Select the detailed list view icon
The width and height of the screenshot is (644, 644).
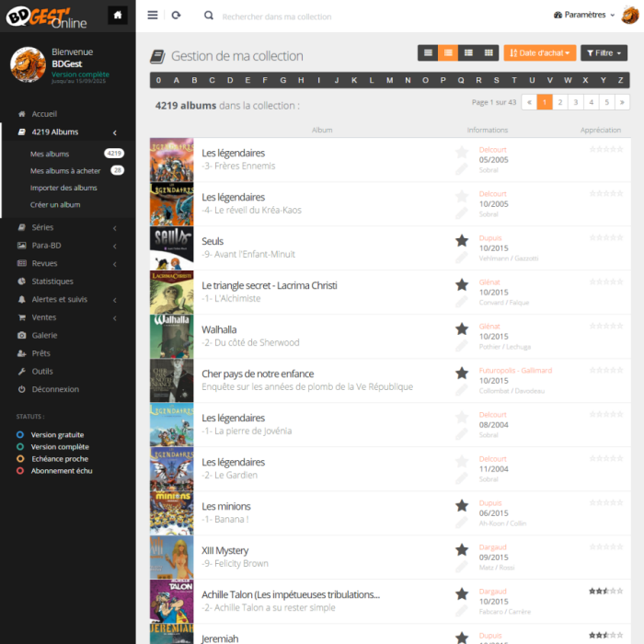[468, 52]
